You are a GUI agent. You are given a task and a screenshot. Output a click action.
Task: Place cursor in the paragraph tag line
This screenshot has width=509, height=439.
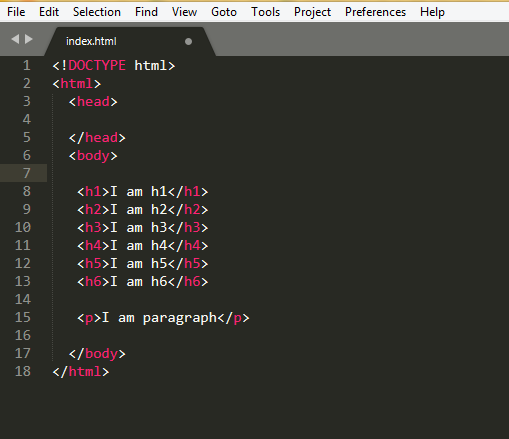point(163,318)
